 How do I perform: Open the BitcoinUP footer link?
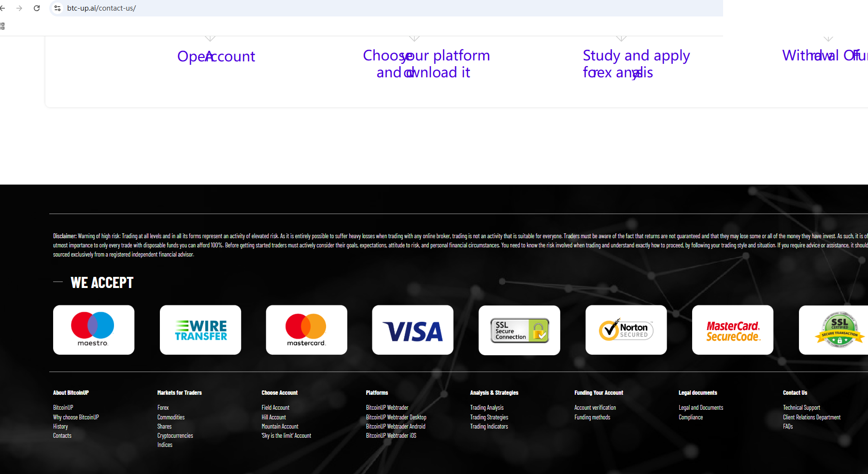(63, 408)
